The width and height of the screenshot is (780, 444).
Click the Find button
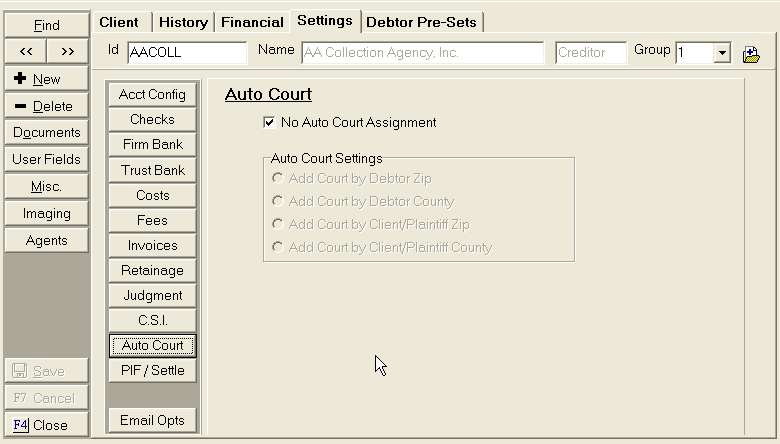(x=46, y=25)
